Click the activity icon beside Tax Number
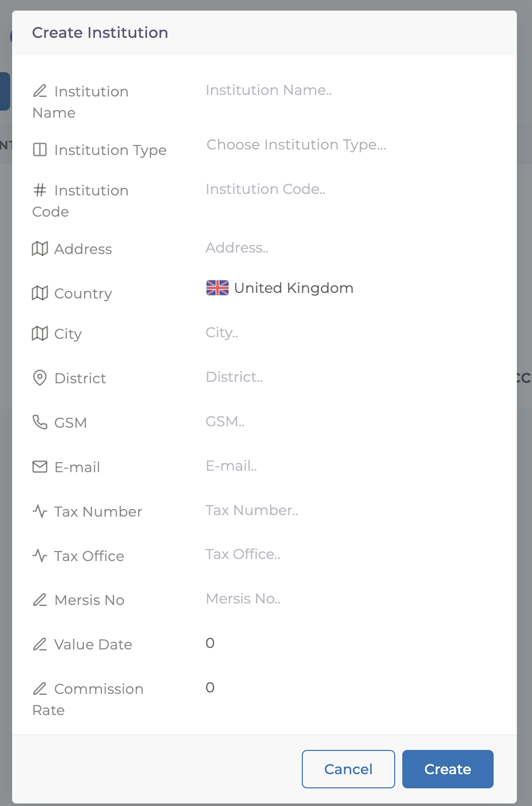 coord(40,512)
